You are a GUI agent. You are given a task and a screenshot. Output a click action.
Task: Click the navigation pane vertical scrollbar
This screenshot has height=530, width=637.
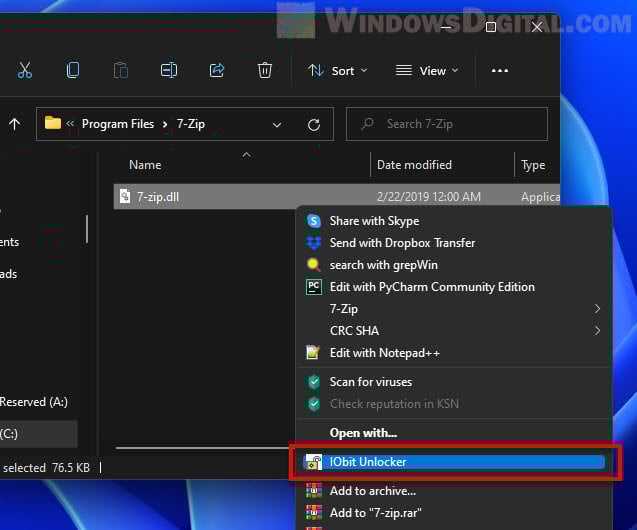[87, 229]
